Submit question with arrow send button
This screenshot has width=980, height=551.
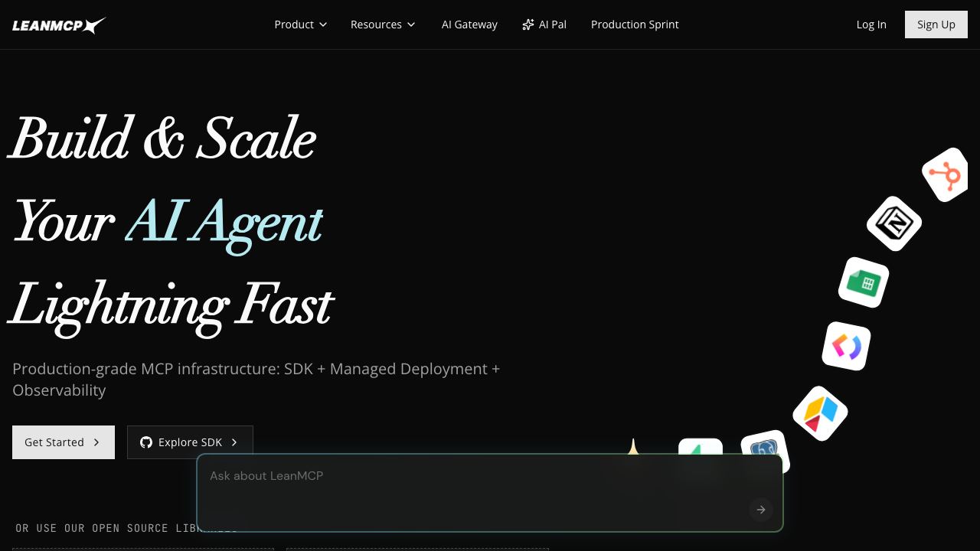[761, 510]
